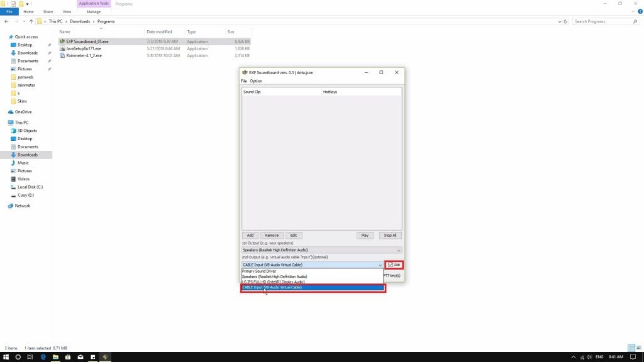The height and width of the screenshot is (362, 644).
Task: Click the EXP Soundboard_05.exe file icon
Action: pos(62,41)
